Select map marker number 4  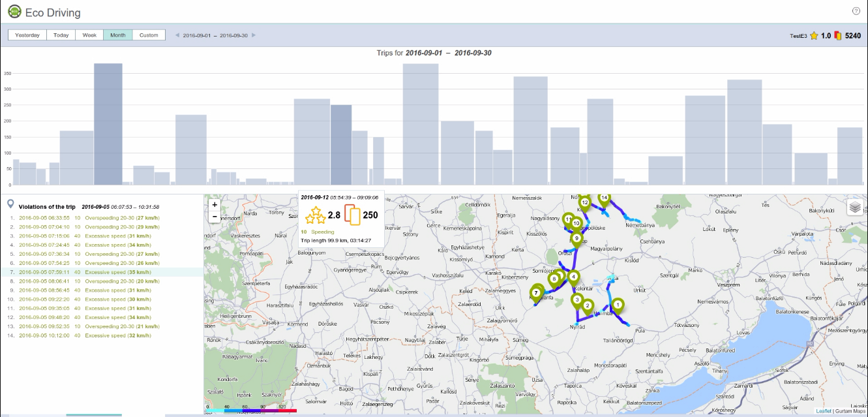pos(573,277)
